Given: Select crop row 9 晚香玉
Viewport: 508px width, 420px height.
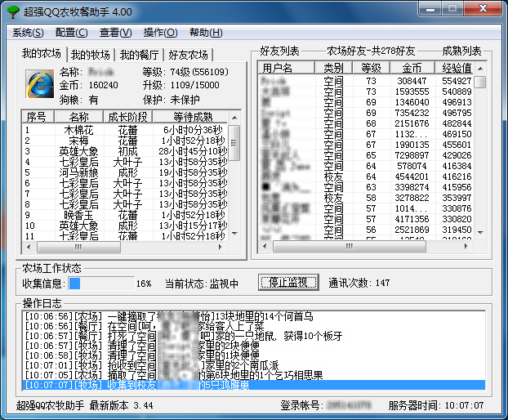Looking at the screenshot, I should 126,215.
